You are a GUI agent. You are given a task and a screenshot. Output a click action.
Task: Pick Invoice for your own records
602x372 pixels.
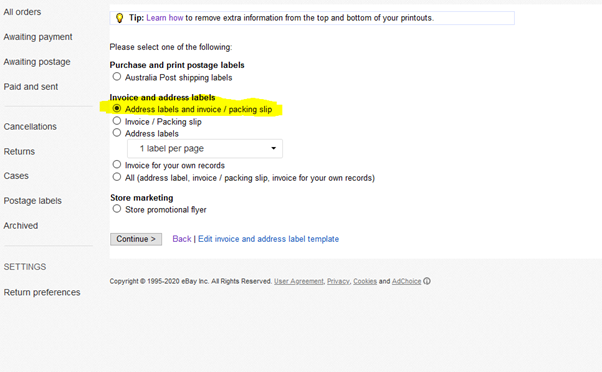[117, 165]
